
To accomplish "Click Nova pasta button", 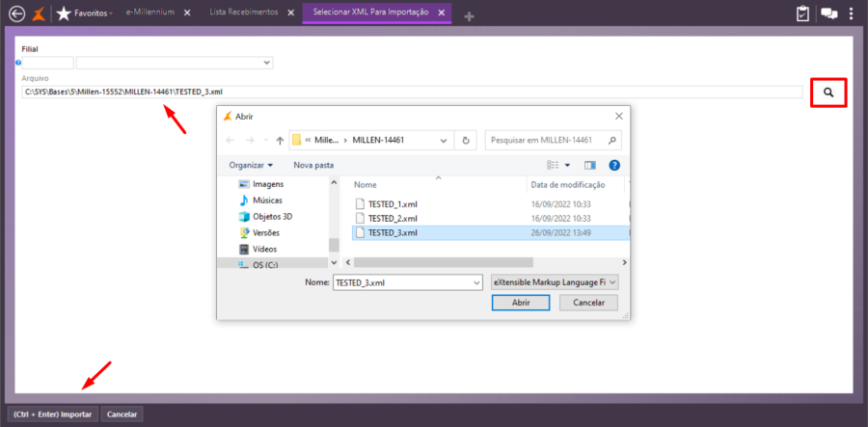I will tap(313, 165).
